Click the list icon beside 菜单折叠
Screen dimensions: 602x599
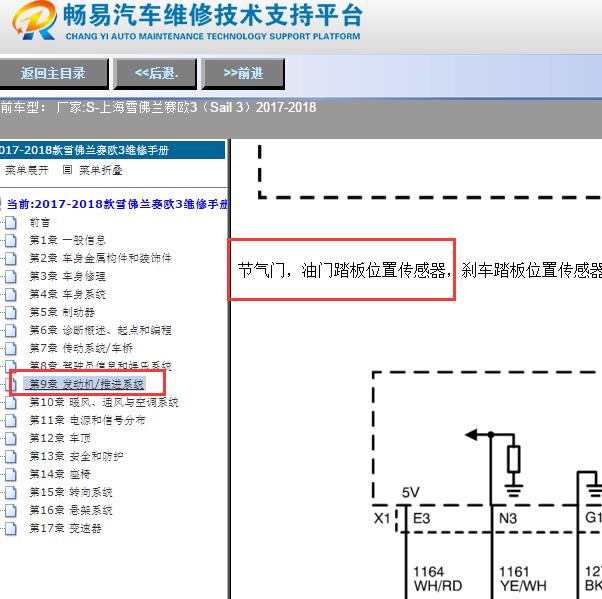(x=67, y=170)
